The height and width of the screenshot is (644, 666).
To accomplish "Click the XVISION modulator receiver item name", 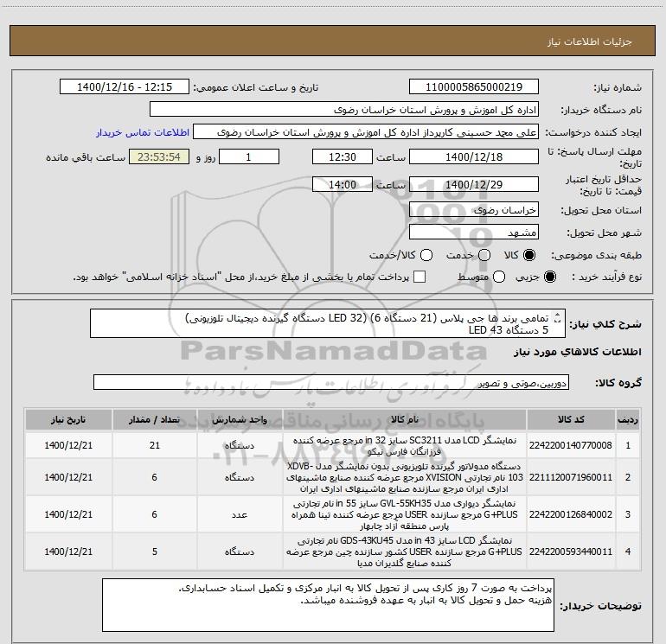I will point(405,477).
